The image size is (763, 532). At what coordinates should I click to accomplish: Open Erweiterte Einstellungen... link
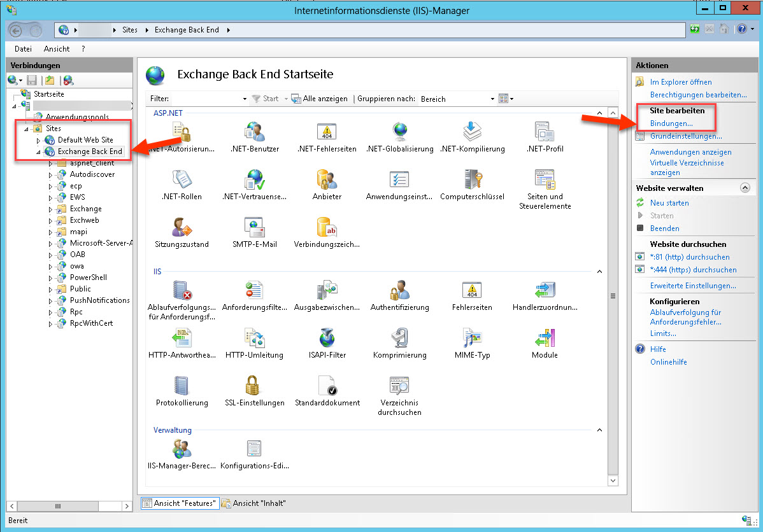pyautogui.click(x=693, y=286)
